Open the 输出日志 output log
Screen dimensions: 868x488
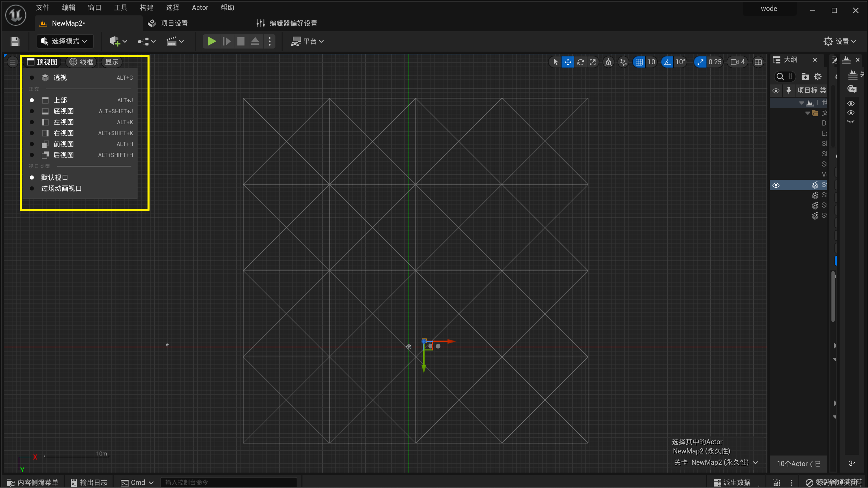(89, 482)
